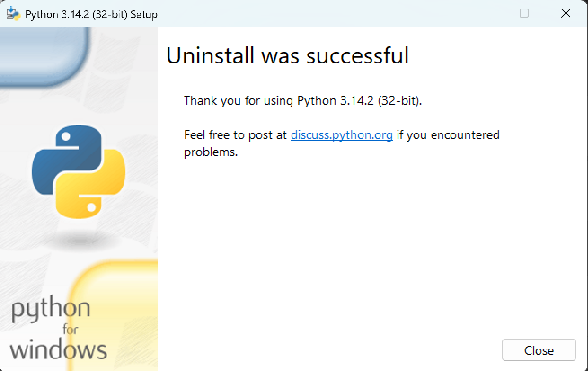Click the greyed-out maximize button
Viewport: 588px width, 371px height.
click(524, 13)
